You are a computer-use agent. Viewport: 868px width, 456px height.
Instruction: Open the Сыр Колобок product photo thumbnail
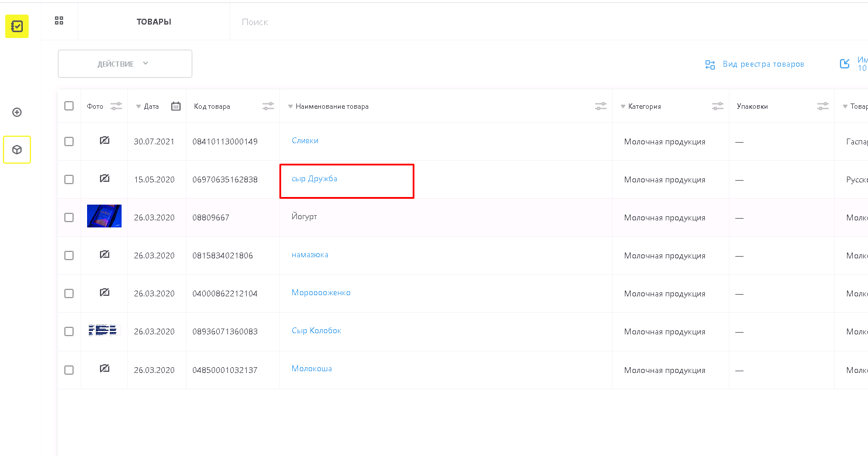(104, 330)
